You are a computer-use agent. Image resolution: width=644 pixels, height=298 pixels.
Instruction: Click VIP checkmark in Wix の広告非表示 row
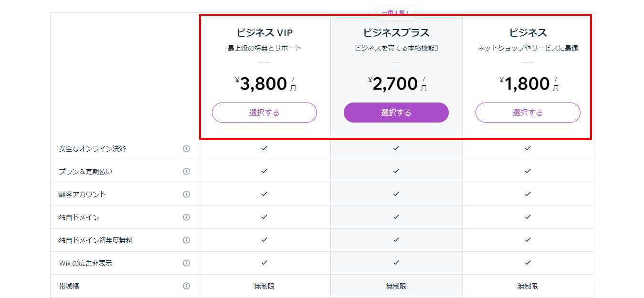click(264, 263)
